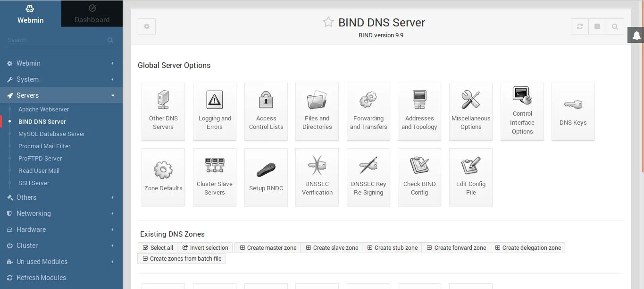
Task: Open DNS Keys page
Action: (x=573, y=112)
